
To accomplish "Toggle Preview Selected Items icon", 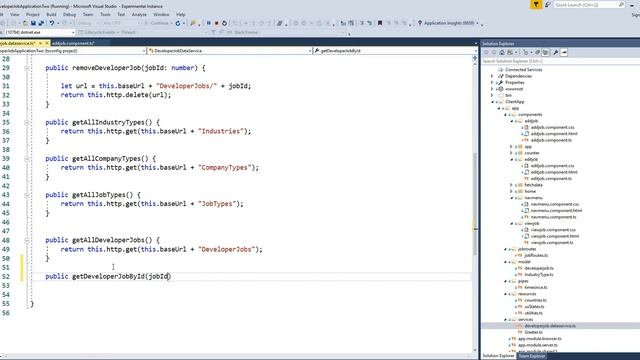I will (x=564, y=52).
